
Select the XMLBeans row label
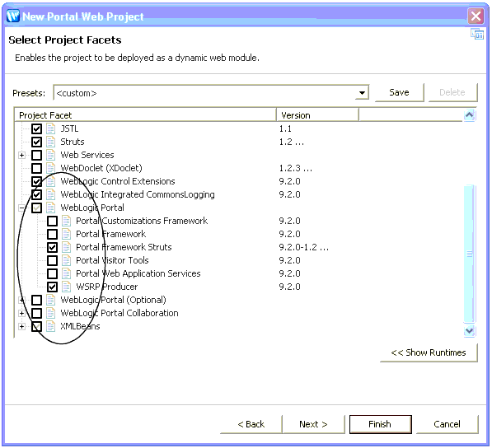click(80, 326)
